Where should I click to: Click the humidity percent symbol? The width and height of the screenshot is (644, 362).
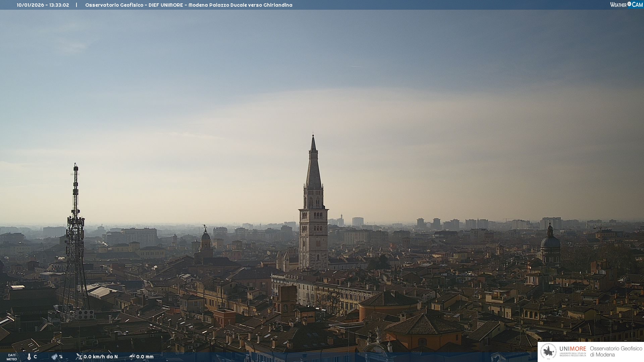(61, 357)
